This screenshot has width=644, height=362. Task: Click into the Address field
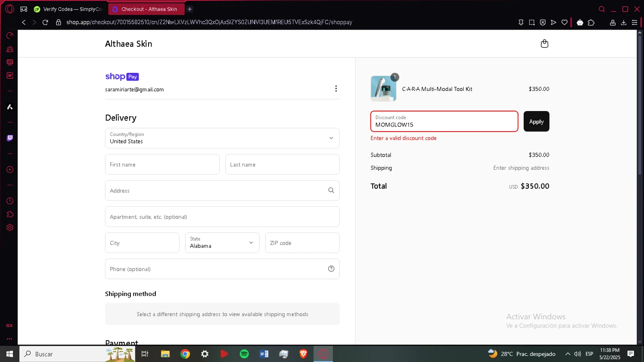coord(222,190)
